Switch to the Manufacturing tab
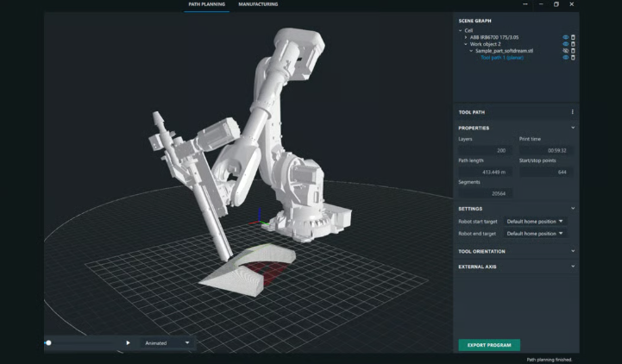The width and height of the screenshot is (622, 364). click(x=259, y=4)
